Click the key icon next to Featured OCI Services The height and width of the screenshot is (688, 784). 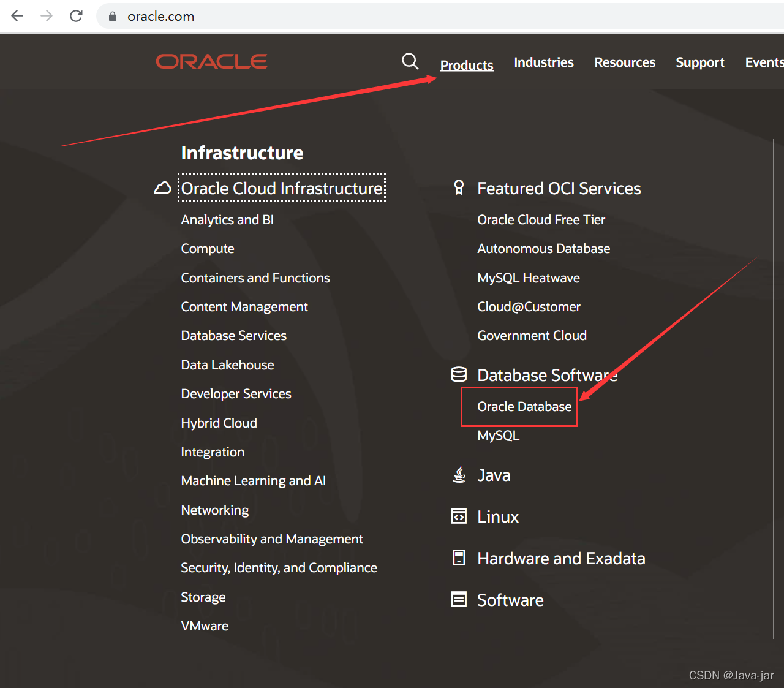(459, 188)
